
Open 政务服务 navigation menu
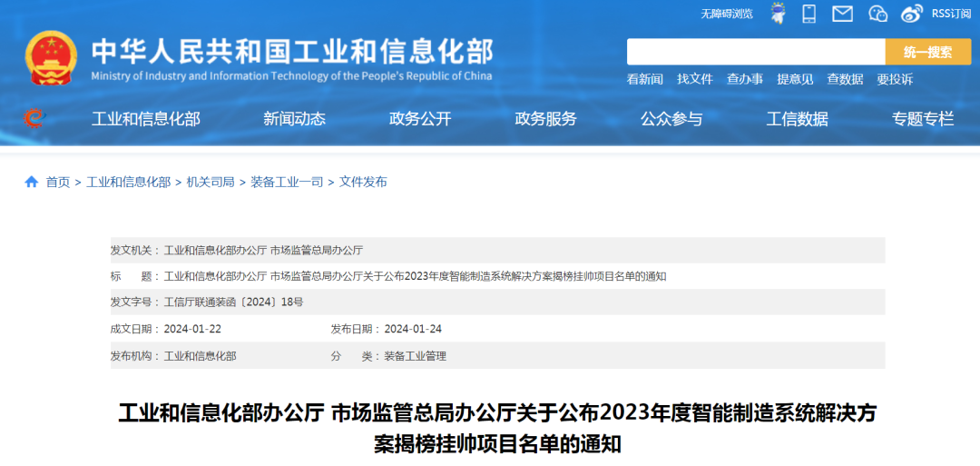coord(545,118)
